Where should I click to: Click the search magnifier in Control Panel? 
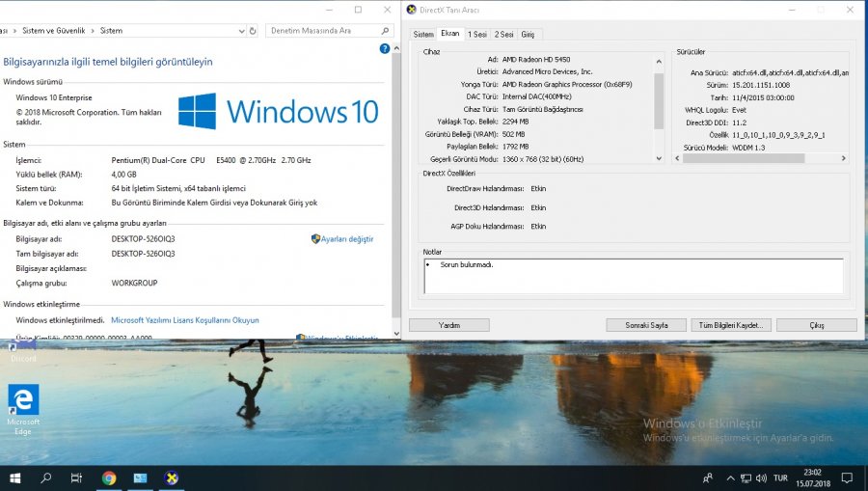point(385,31)
